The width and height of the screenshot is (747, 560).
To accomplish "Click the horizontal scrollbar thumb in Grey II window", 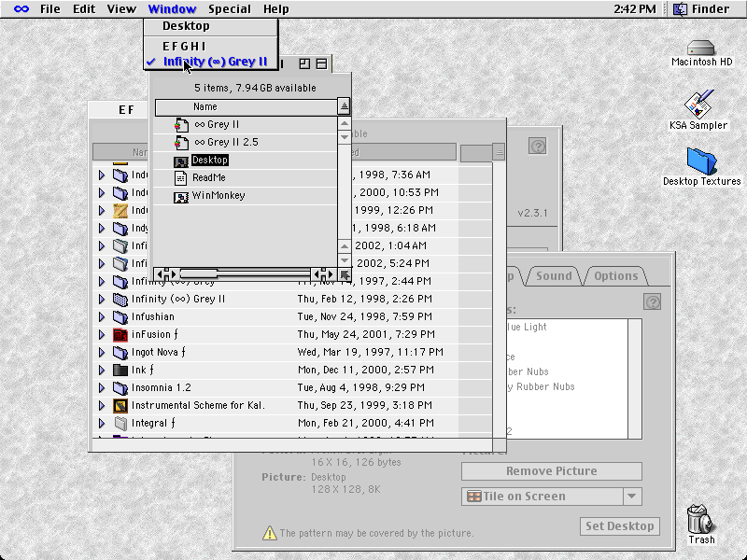I will pos(199,273).
